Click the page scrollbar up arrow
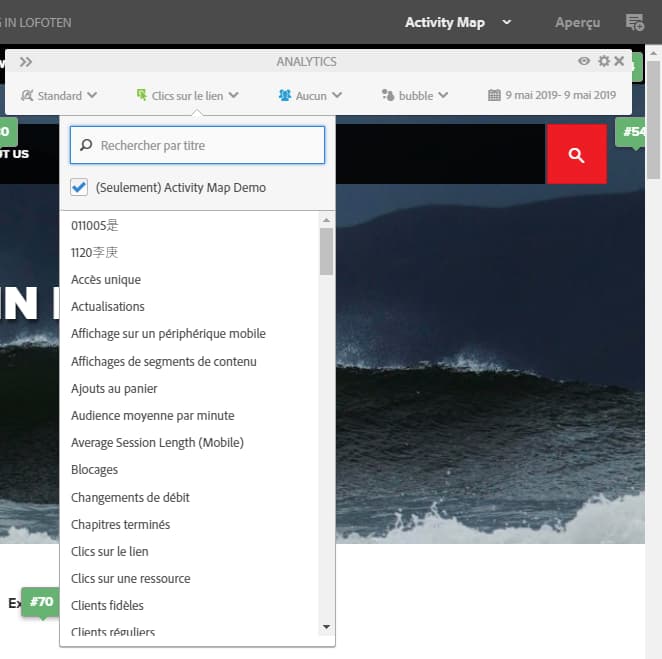 [654, 53]
